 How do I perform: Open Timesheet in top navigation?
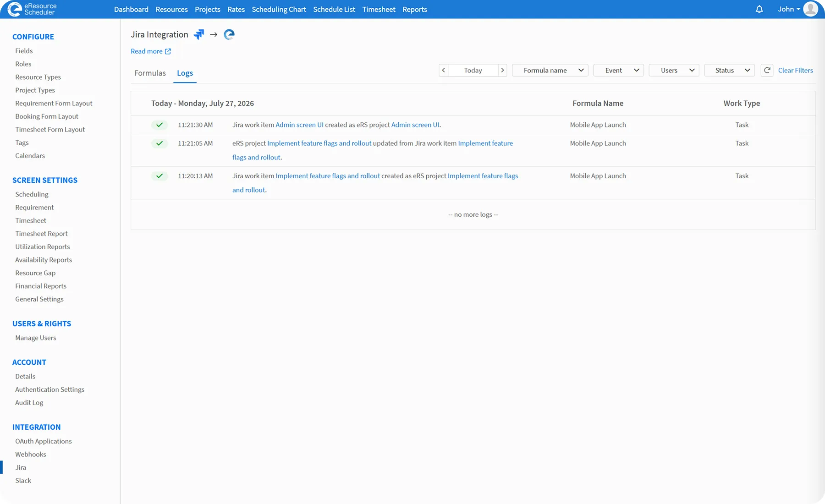pyautogui.click(x=379, y=9)
